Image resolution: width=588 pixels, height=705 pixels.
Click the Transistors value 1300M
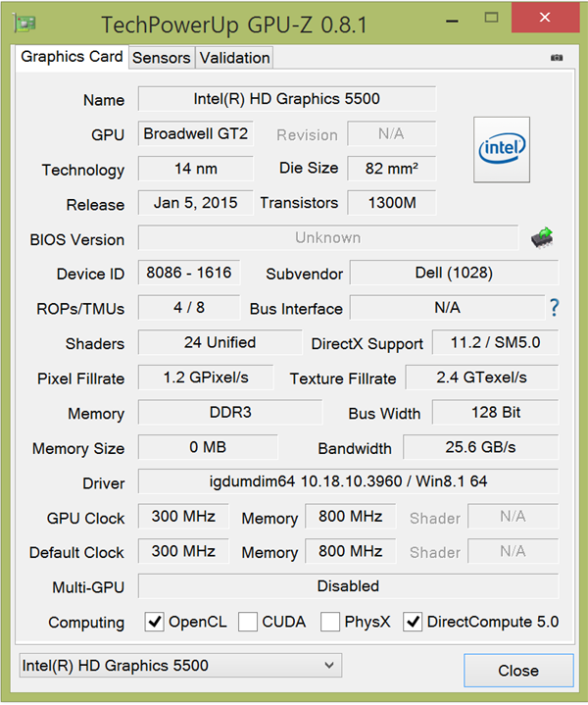click(392, 203)
